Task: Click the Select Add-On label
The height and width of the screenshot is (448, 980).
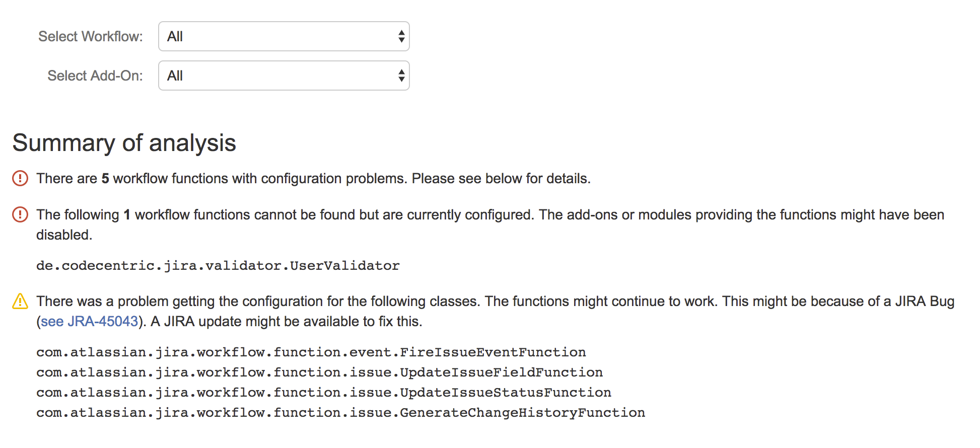Action: pyautogui.click(x=95, y=76)
